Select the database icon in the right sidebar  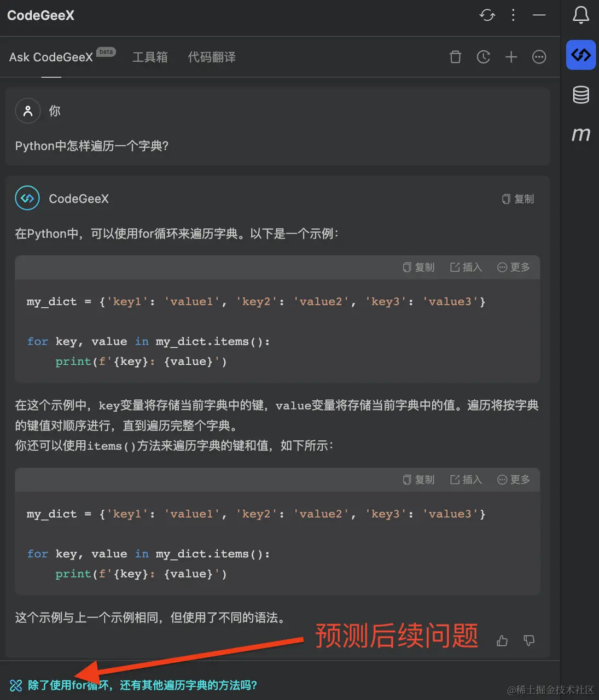coord(580,94)
